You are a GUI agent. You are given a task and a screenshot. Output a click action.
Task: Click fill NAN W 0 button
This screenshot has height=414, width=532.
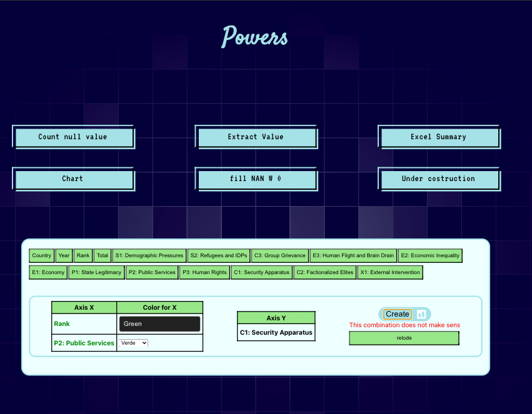(256, 179)
